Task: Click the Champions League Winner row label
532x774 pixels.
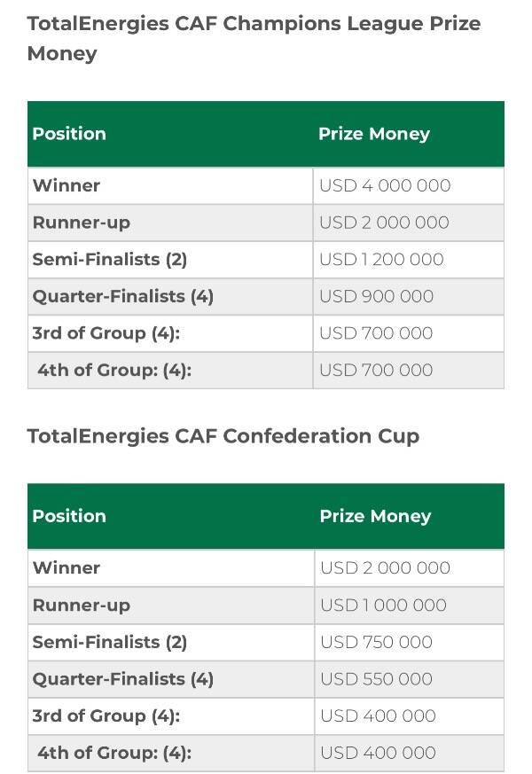Action: click(66, 185)
